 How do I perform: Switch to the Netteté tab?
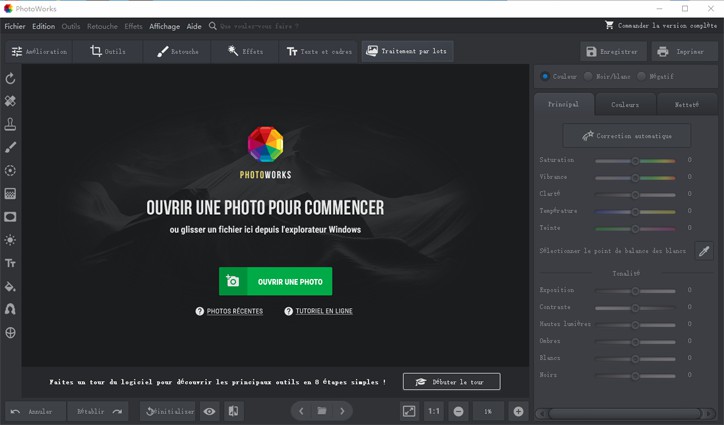687,105
